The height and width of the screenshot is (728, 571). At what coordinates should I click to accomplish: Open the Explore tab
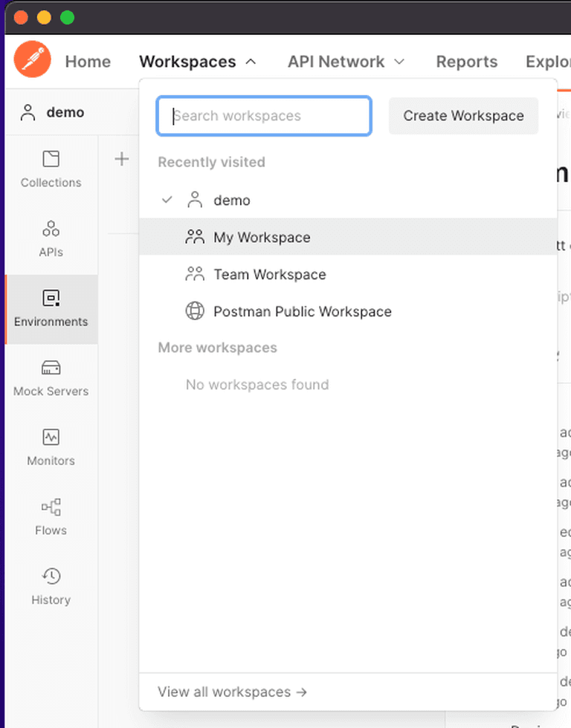point(548,62)
